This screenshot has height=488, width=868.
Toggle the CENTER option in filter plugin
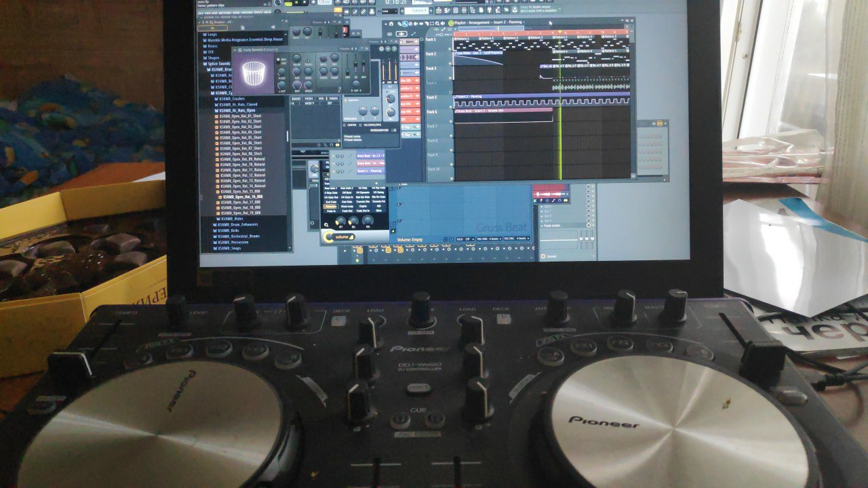[x=350, y=125]
